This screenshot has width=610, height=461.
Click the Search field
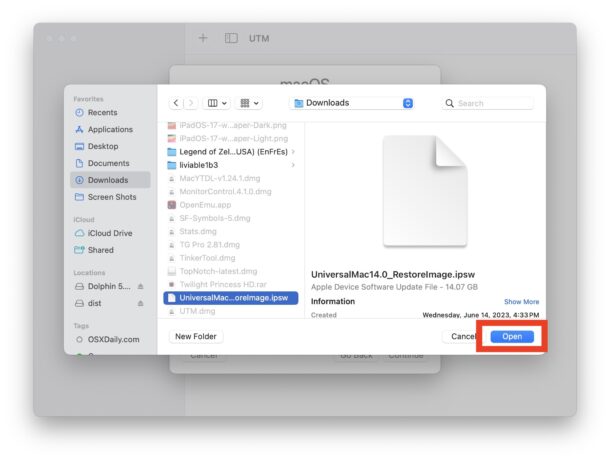click(488, 103)
